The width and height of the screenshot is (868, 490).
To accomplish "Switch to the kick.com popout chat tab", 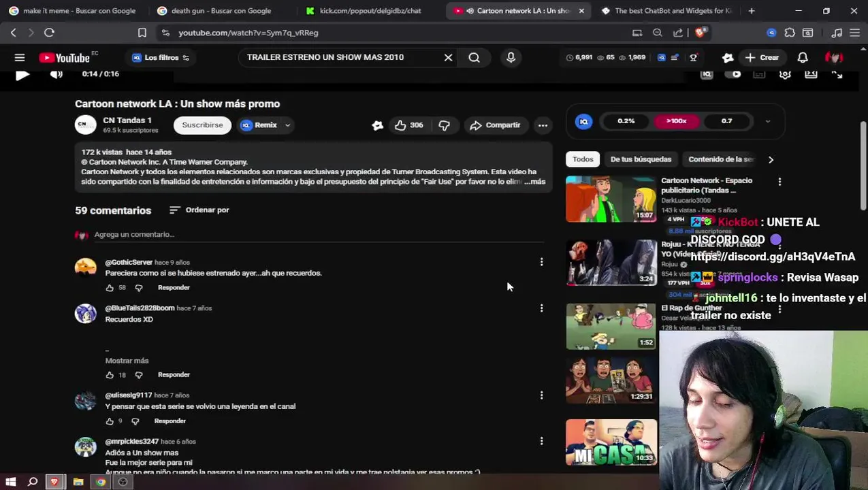I will pos(370,11).
